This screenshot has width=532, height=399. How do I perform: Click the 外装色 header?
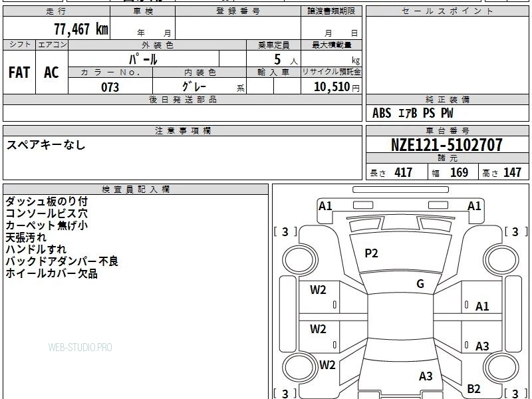coord(157,45)
